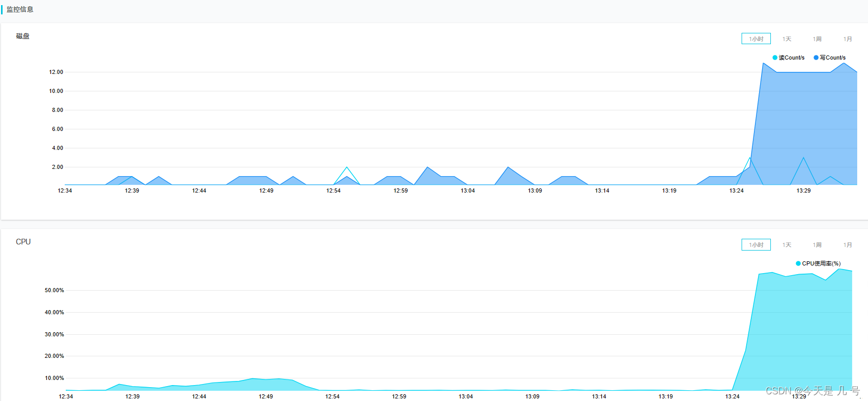The width and height of the screenshot is (868, 401).
Task: Click the 10.00% axis label on the CPU chart
Action: (x=54, y=378)
